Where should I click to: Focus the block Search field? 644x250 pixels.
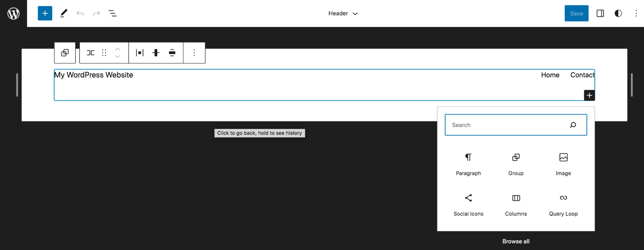point(516,125)
